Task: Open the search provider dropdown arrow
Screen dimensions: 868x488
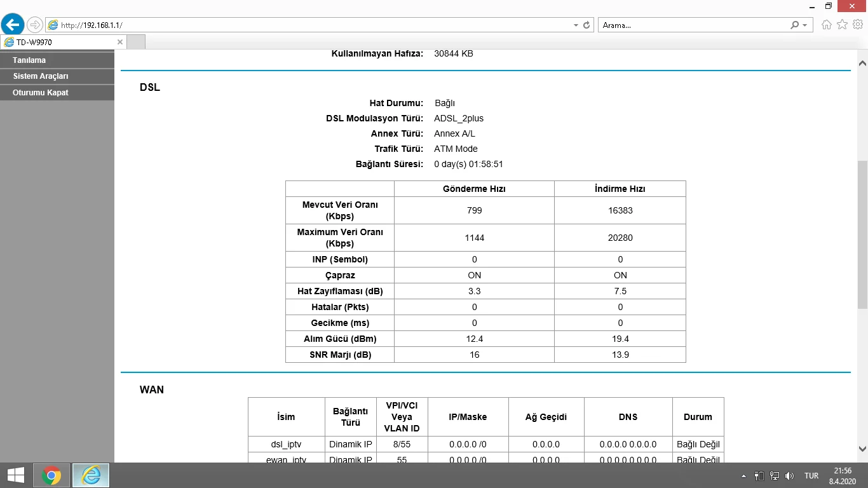Action: pos(805,25)
